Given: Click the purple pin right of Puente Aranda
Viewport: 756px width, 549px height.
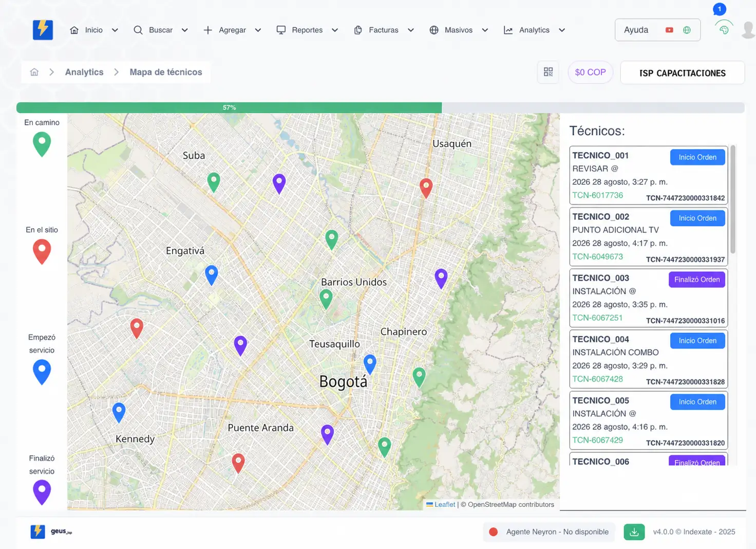Looking at the screenshot, I should tap(327, 435).
